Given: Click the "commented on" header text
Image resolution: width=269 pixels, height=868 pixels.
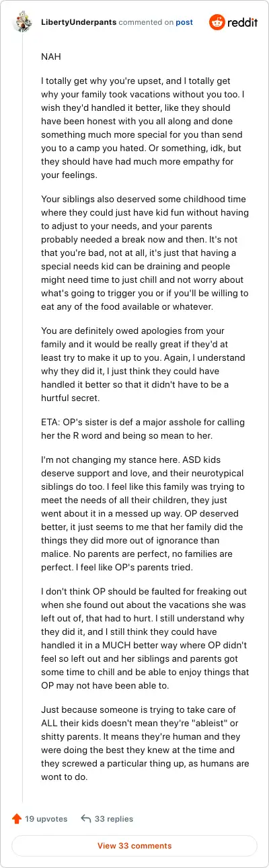Looking at the screenshot, I should point(146,22).
